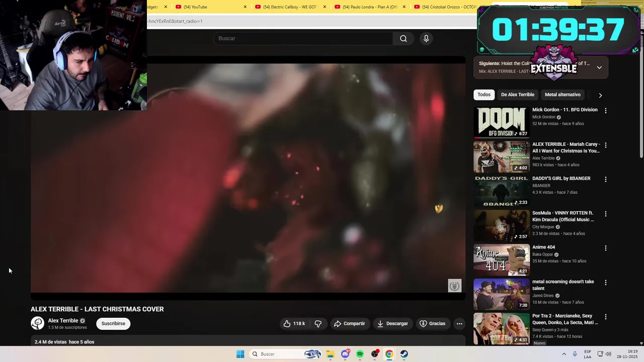The width and height of the screenshot is (644, 362).
Task: Subscribe with the Suscribirse button
Action: pos(113,324)
